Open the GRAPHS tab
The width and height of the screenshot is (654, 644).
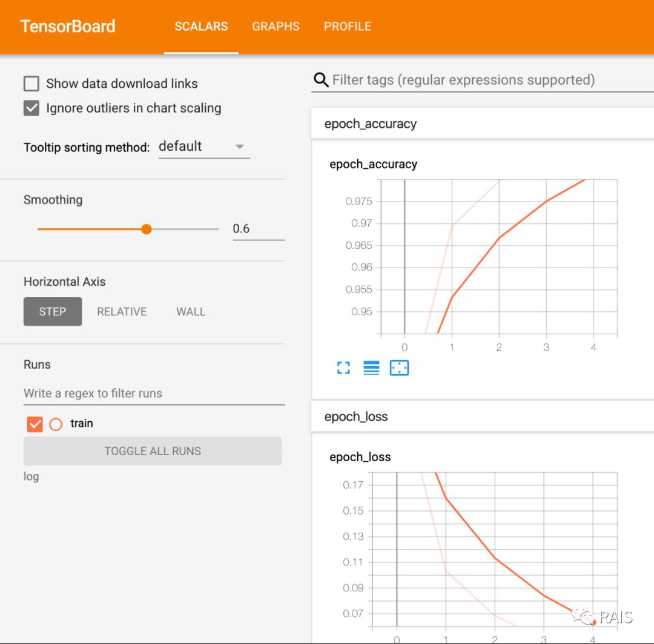(276, 26)
